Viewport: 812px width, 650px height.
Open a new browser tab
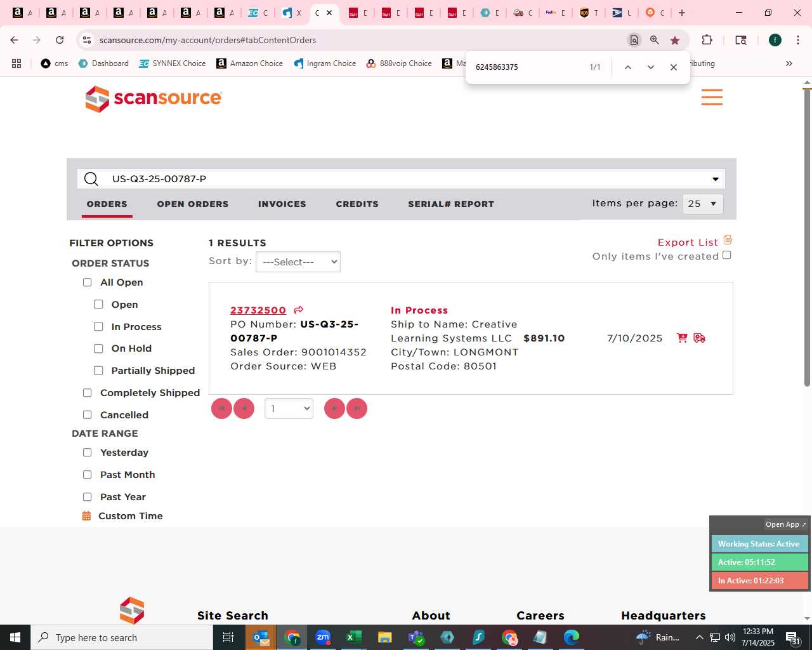coord(682,13)
